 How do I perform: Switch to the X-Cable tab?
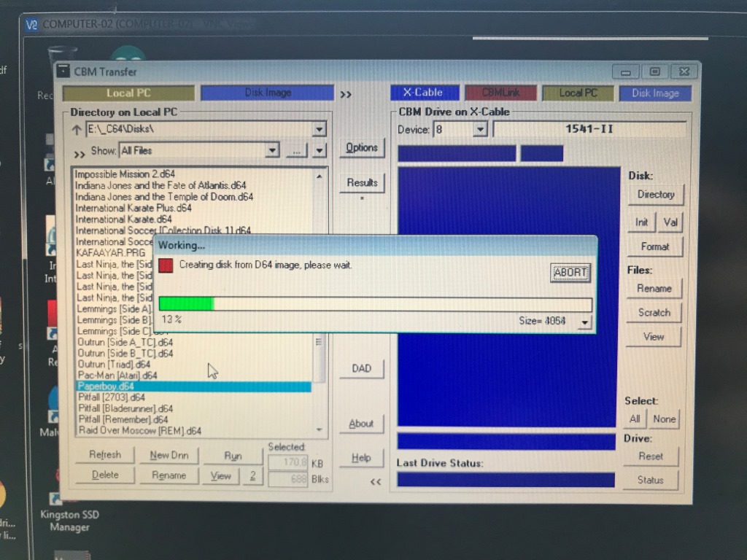425,93
